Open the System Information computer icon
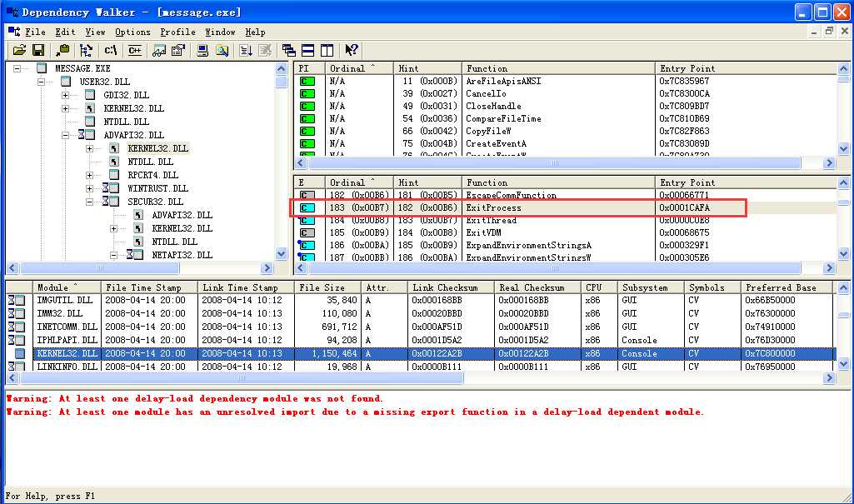This screenshot has height=504, width=854. pyautogui.click(x=202, y=51)
